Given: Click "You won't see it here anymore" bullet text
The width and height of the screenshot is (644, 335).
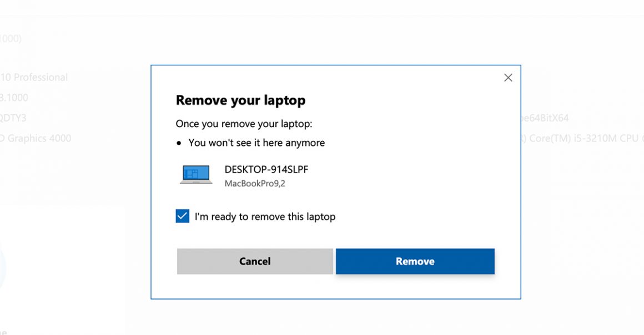Looking at the screenshot, I should tap(256, 143).
